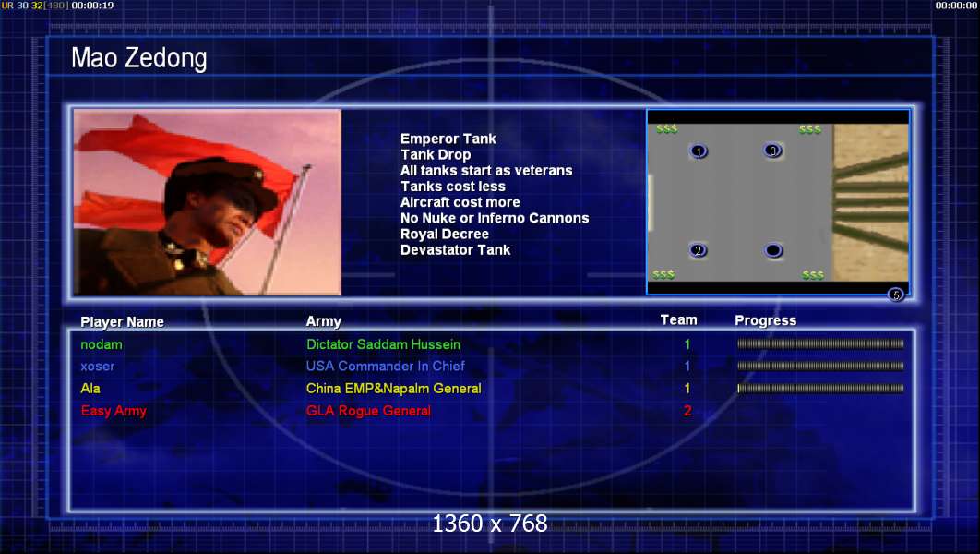Image resolution: width=980 pixels, height=554 pixels.
Task: Click the 'Player Name' column header
Action: tap(122, 322)
